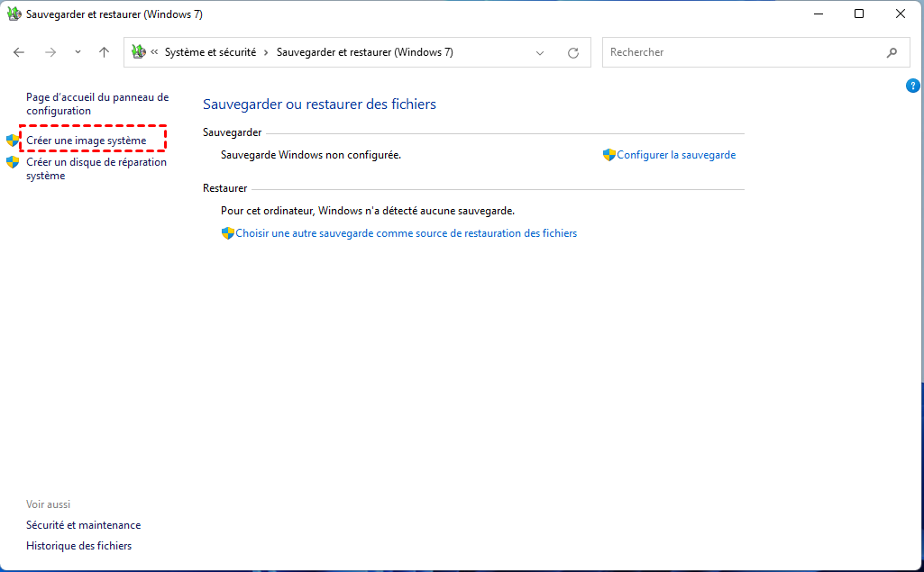The width and height of the screenshot is (924, 572).
Task: Click the double chevron in the breadcrumb
Action: (154, 52)
